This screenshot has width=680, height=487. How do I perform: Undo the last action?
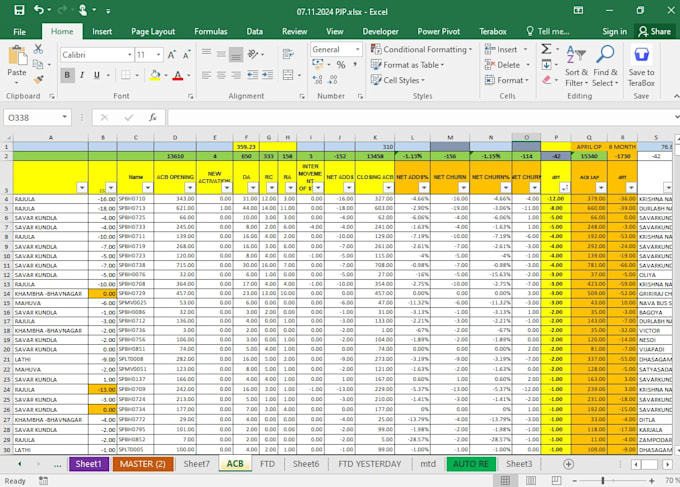pos(39,10)
